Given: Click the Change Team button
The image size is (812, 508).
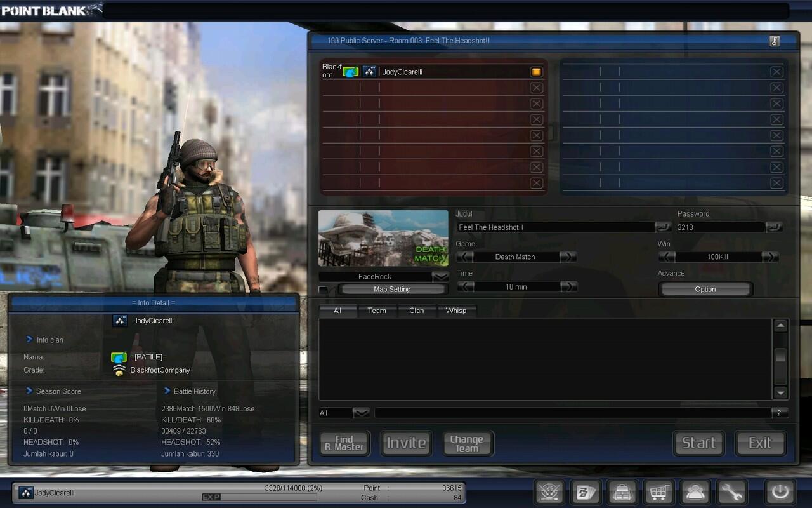Looking at the screenshot, I should point(467,443).
